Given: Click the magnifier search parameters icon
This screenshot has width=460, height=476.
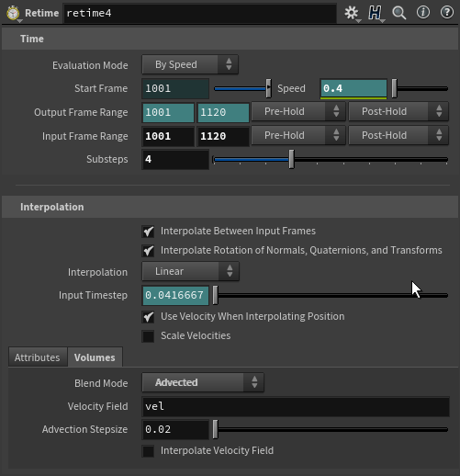Looking at the screenshot, I should click(399, 13).
